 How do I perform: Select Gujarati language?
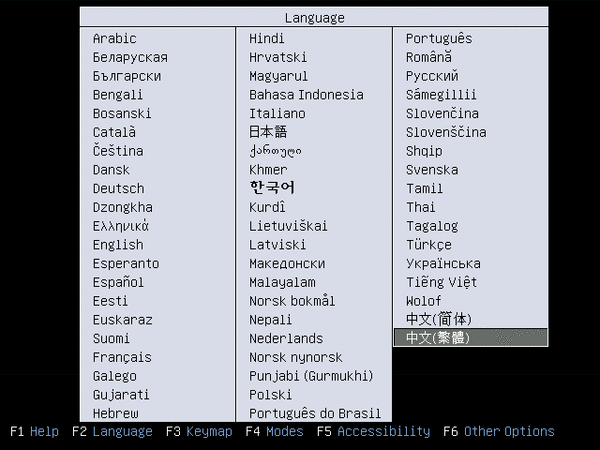(121, 395)
